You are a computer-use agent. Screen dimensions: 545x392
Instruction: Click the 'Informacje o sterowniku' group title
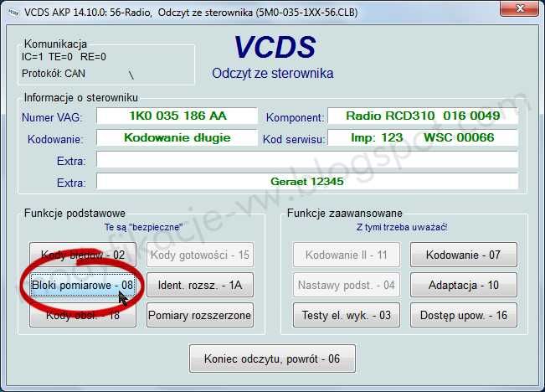[x=80, y=98]
